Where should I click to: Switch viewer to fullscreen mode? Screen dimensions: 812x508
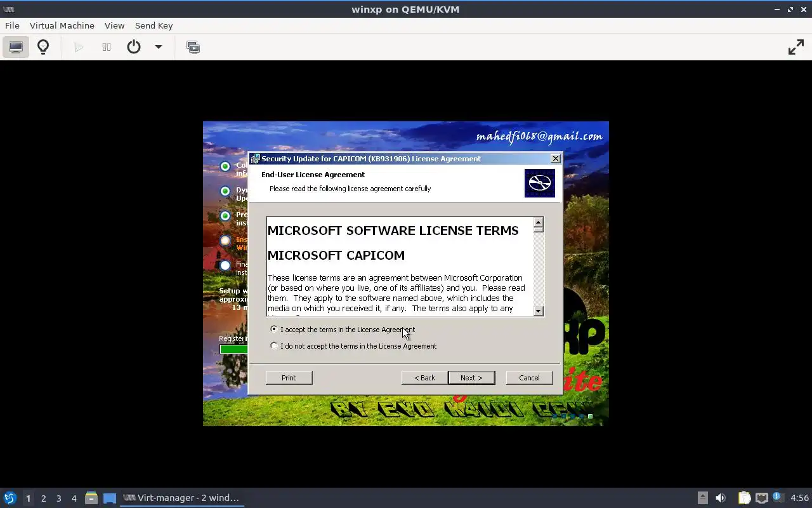pyautogui.click(x=796, y=47)
